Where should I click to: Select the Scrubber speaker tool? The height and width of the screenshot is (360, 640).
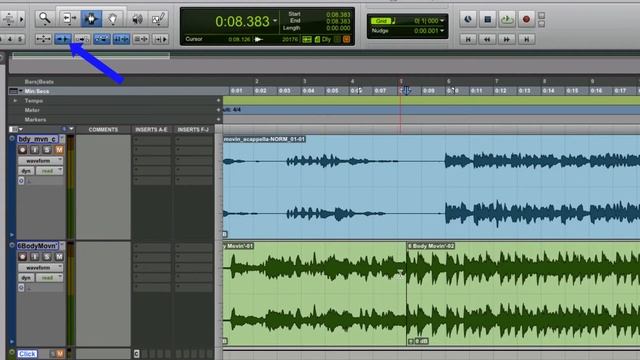[x=138, y=18]
